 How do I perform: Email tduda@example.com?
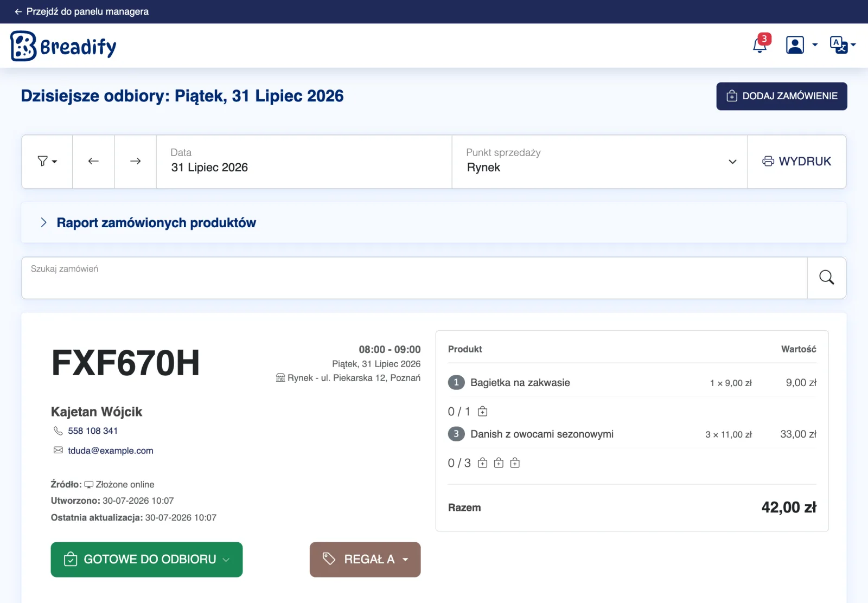tap(111, 451)
